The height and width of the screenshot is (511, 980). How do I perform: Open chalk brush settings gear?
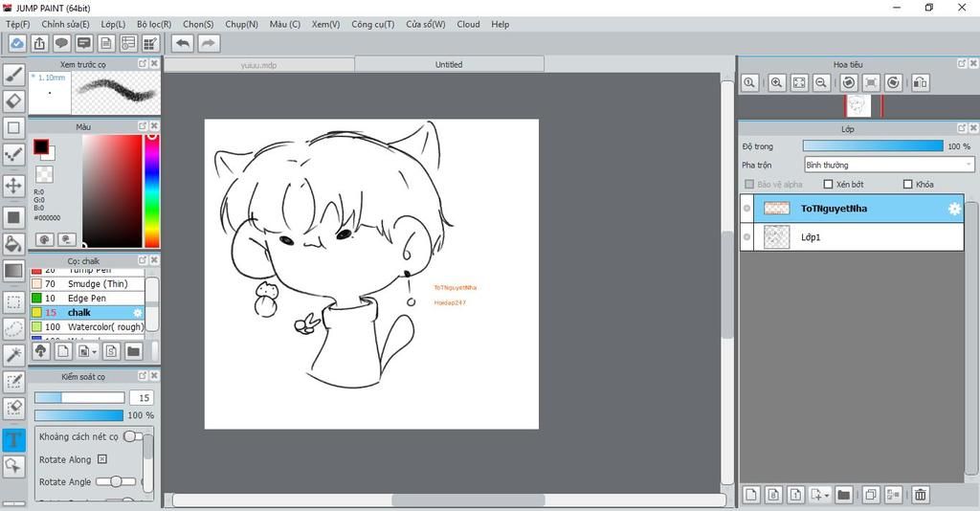click(x=138, y=312)
